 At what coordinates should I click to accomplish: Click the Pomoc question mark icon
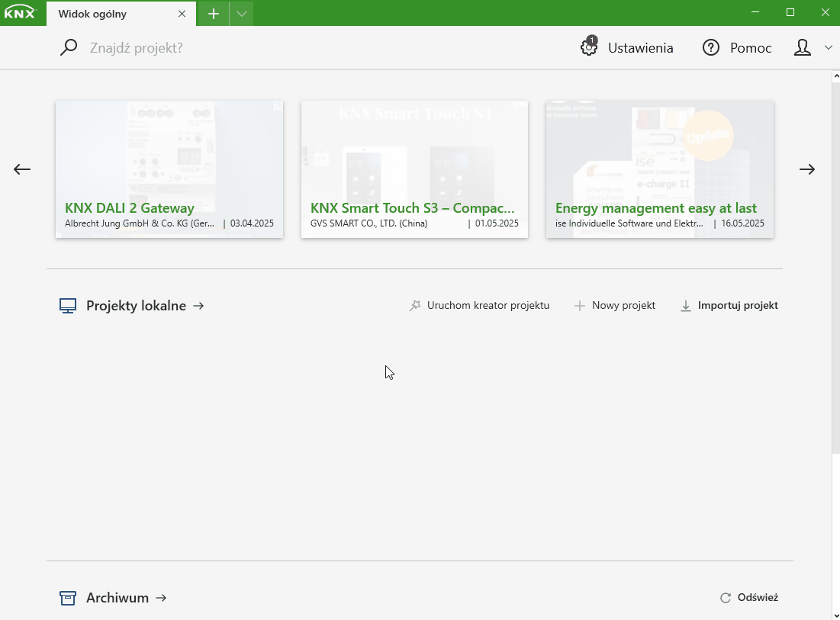coord(711,48)
